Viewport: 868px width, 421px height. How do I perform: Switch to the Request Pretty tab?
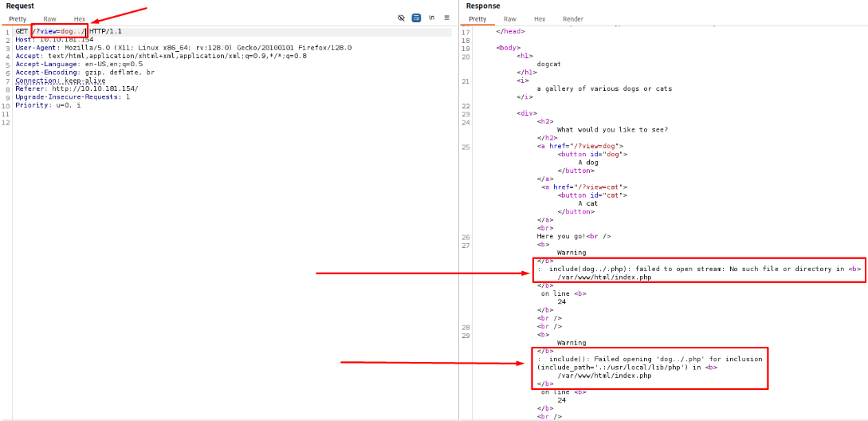(x=18, y=19)
